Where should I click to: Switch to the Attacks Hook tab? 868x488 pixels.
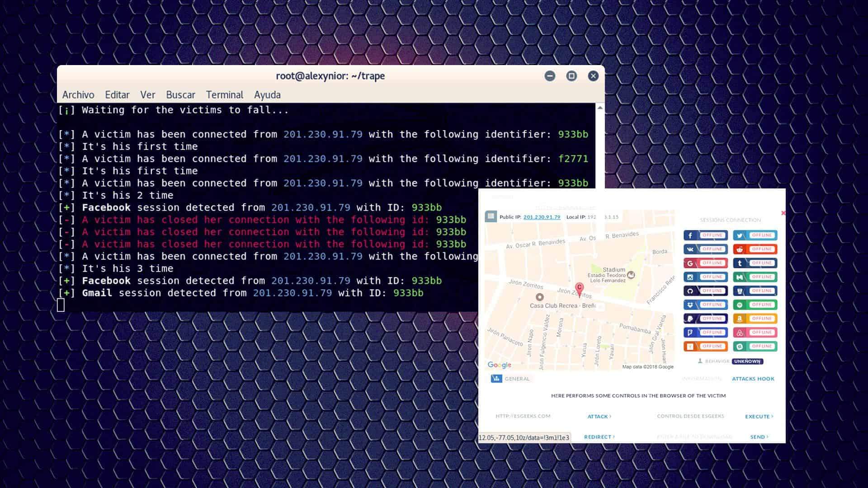(x=753, y=379)
